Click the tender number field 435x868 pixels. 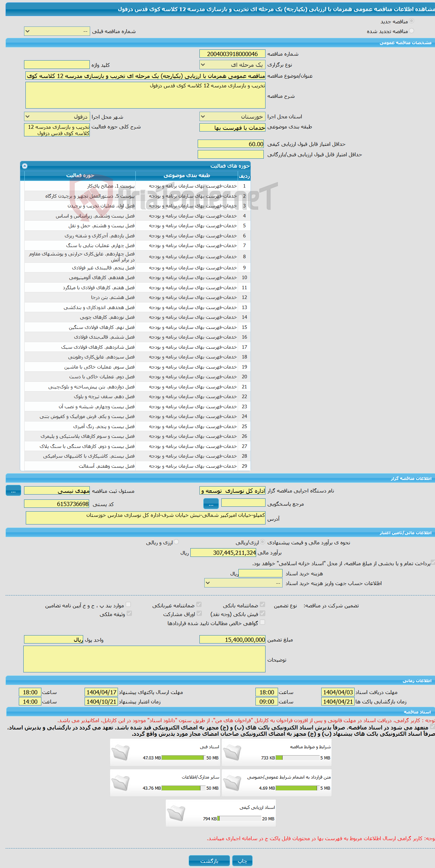pos(232,54)
